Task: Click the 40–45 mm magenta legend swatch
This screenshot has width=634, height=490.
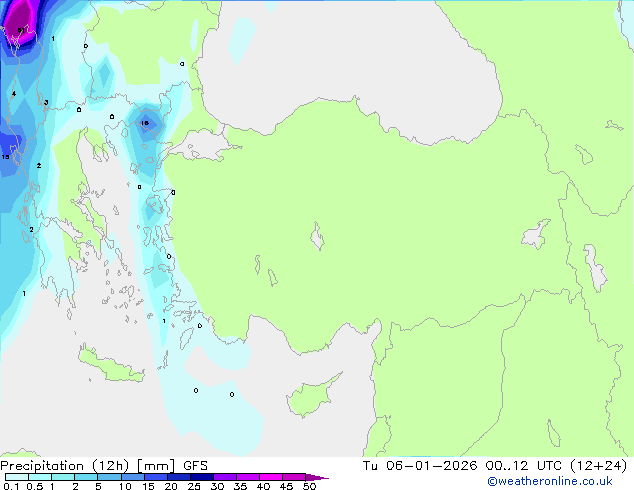Action: coord(271,477)
